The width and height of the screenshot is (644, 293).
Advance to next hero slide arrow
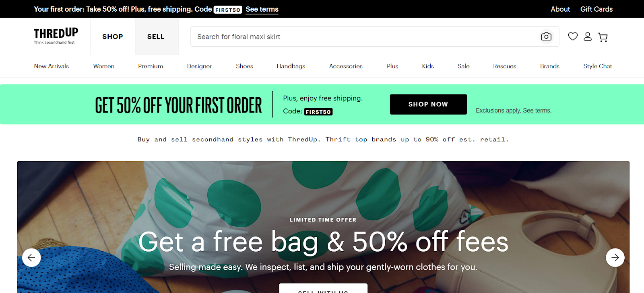615,257
